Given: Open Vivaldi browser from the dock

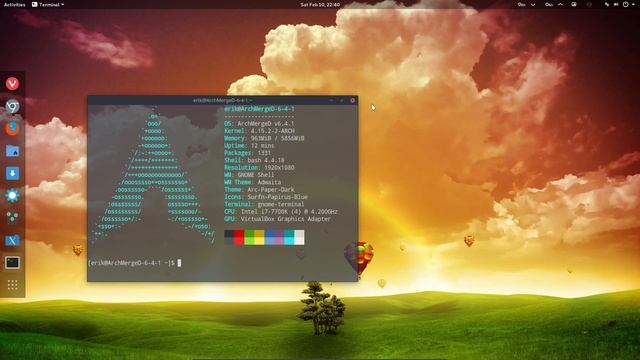Looking at the screenshot, I should (x=12, y=84).
